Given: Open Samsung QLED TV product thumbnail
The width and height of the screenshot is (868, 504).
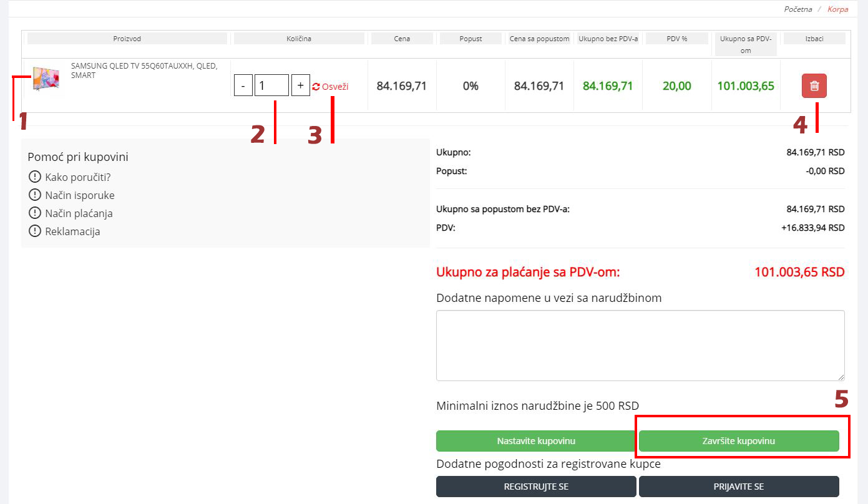Looking at the screenshot, I should (46, 79).
